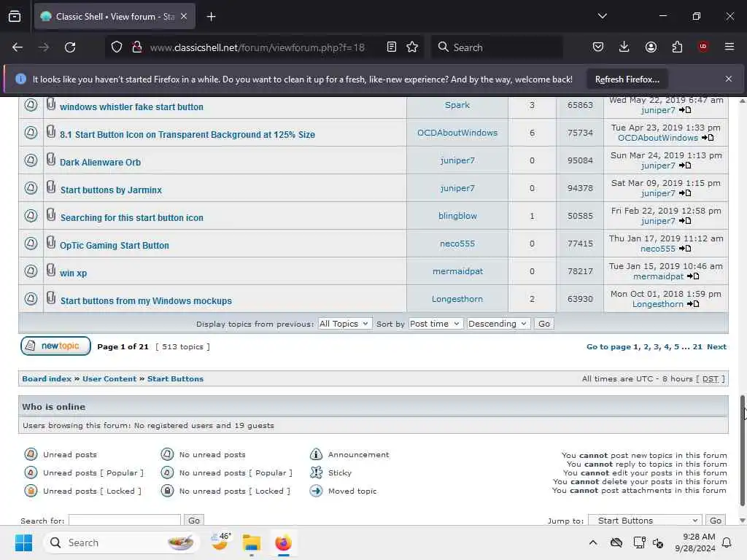
Task: Open author profile OCDAboutWindows in author column
Action: pos(457,133)
